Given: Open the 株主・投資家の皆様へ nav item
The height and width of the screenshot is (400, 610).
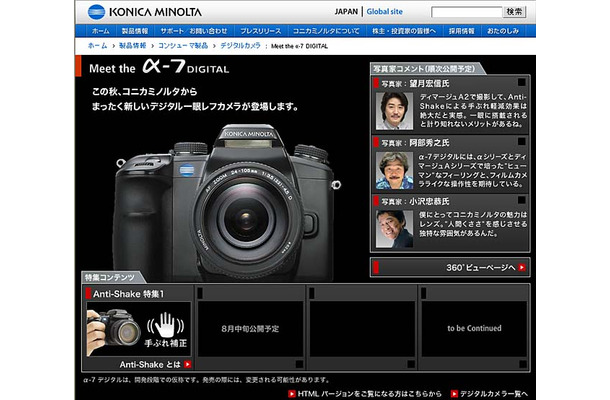Looking at the screenshot, I should (x=404, y=31).
